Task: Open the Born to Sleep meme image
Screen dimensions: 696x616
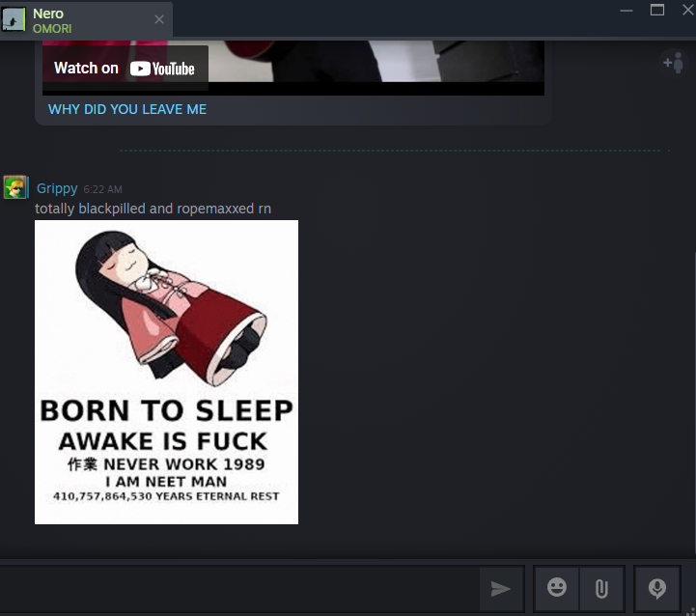Action: coord(166,372)
